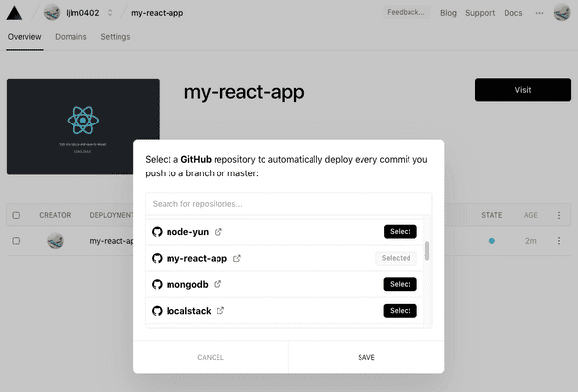Image resolution: width=578 pixels, height=392 pixels.
Task: Click CANCEL in the repository dialog
Action: pyautogui.click(x=211, y=357)
